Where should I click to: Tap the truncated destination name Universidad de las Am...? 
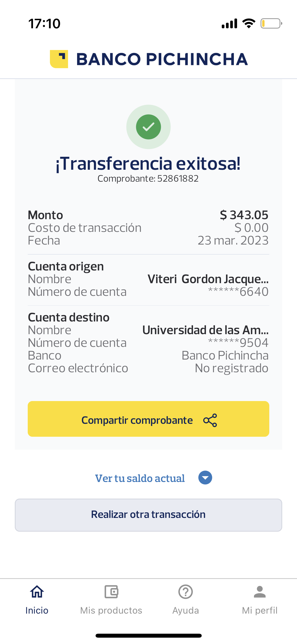[x=205, y=330]
